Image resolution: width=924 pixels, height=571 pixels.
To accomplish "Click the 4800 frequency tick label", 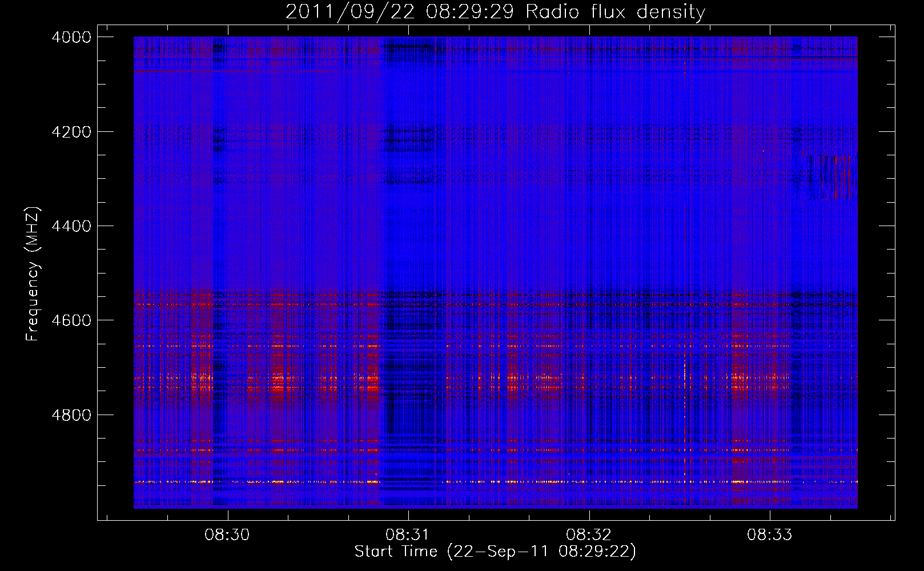I will tap(71, 415).
